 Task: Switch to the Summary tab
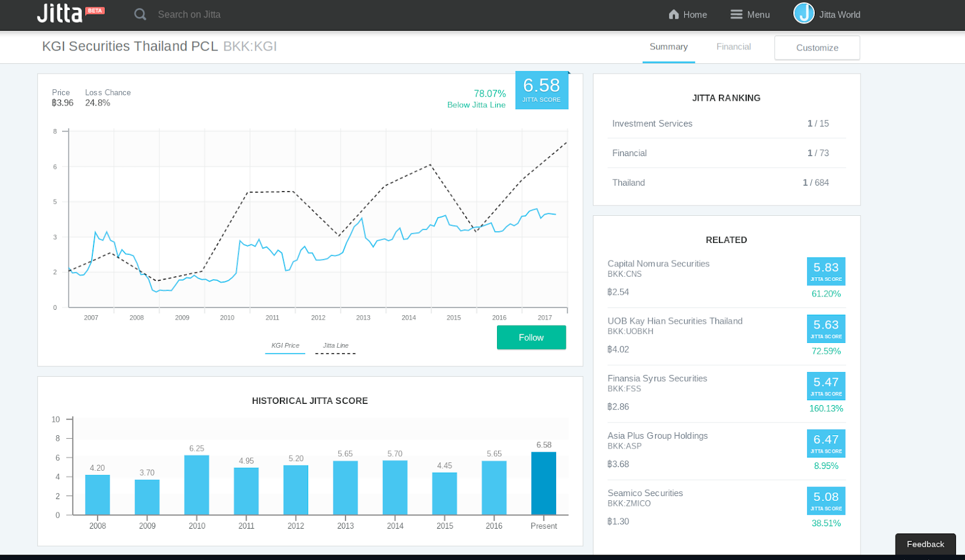click(668, 47)
